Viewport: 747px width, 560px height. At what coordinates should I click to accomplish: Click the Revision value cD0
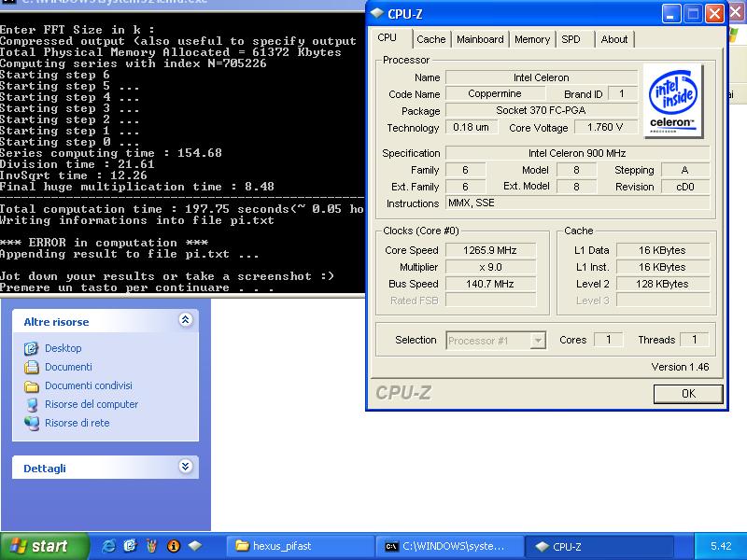[685, 187]
